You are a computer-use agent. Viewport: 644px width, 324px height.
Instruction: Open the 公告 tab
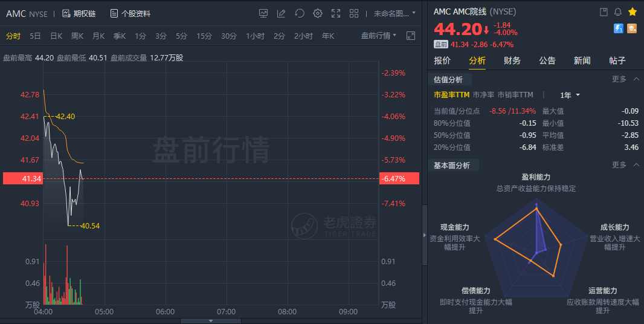(x=547, y=60)
